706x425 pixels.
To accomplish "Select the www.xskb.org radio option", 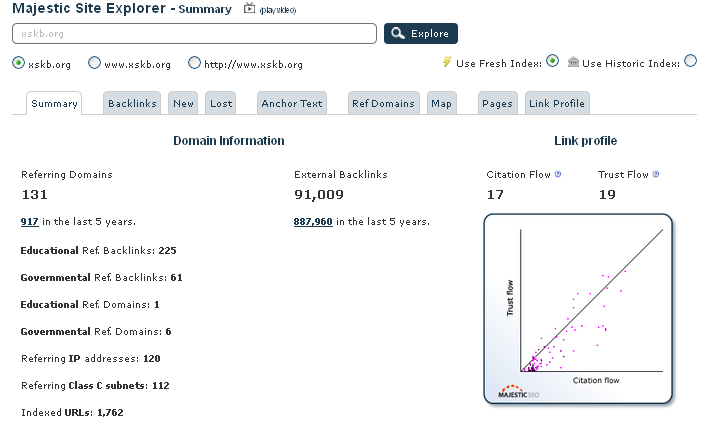I will pyautogui.click(x=94, y=63).
